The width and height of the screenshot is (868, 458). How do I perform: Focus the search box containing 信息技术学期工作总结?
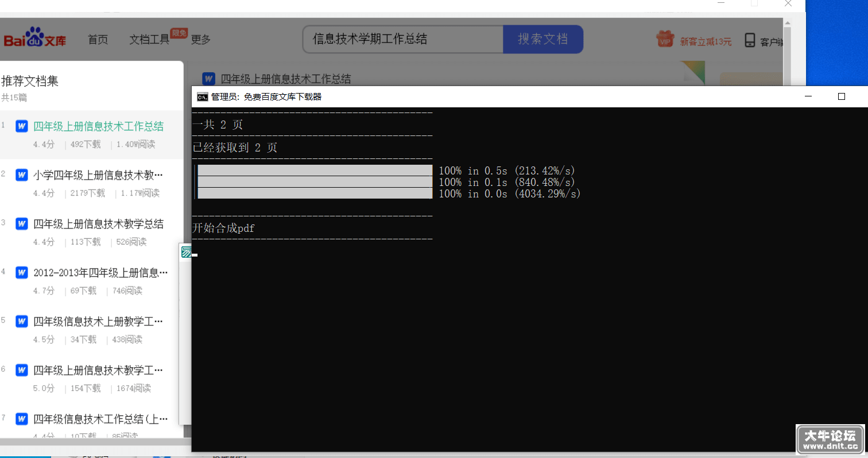[x=403, y=39]
